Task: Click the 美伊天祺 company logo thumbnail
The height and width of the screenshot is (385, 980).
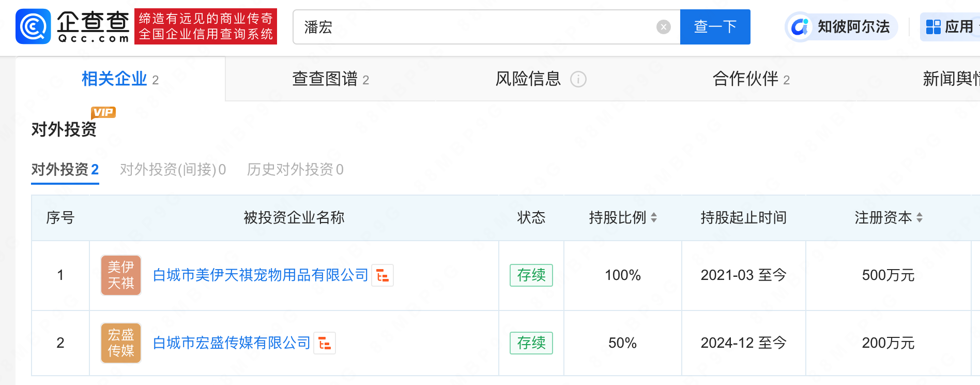Action: [121, 275]
